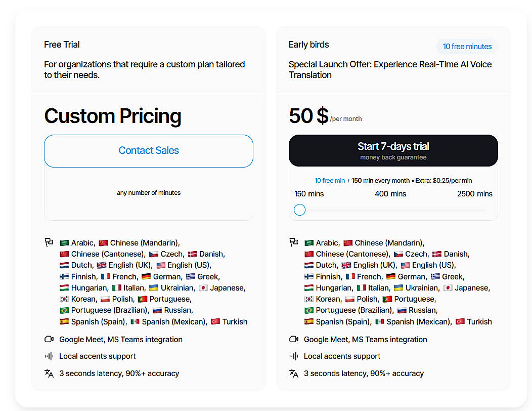Screen dimensions: 532x411
Task: Click the Arabic flag icon in Free Trial list
Action: tap(65, 242)
